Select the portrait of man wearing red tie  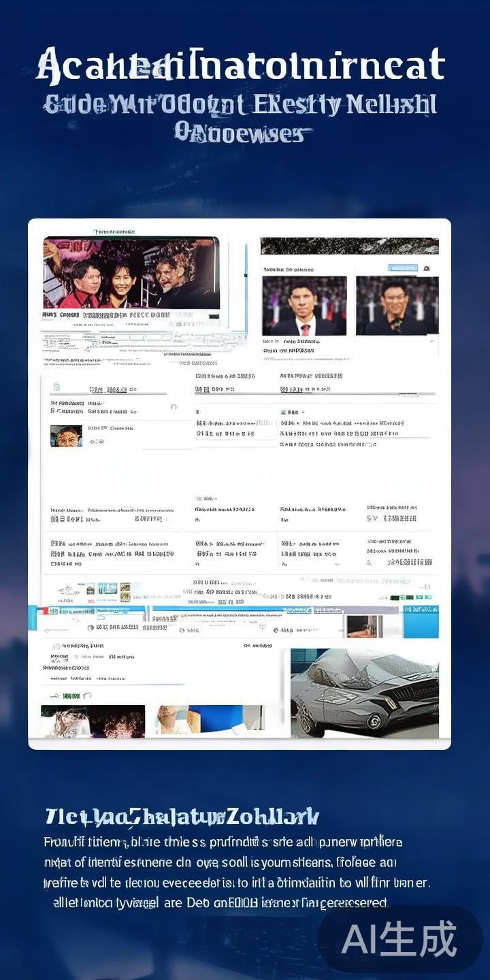tap(304, 306)
